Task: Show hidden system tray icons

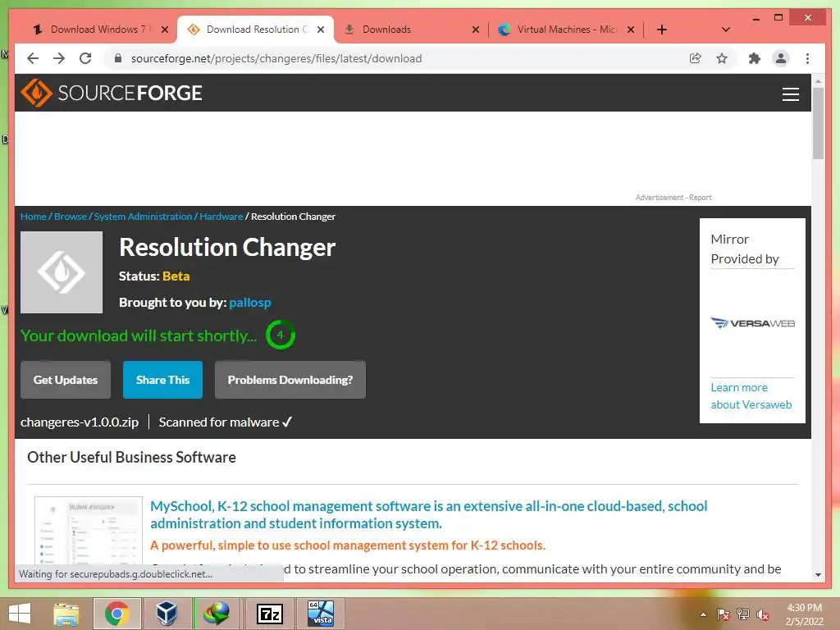Action: [x=703, y=614]
